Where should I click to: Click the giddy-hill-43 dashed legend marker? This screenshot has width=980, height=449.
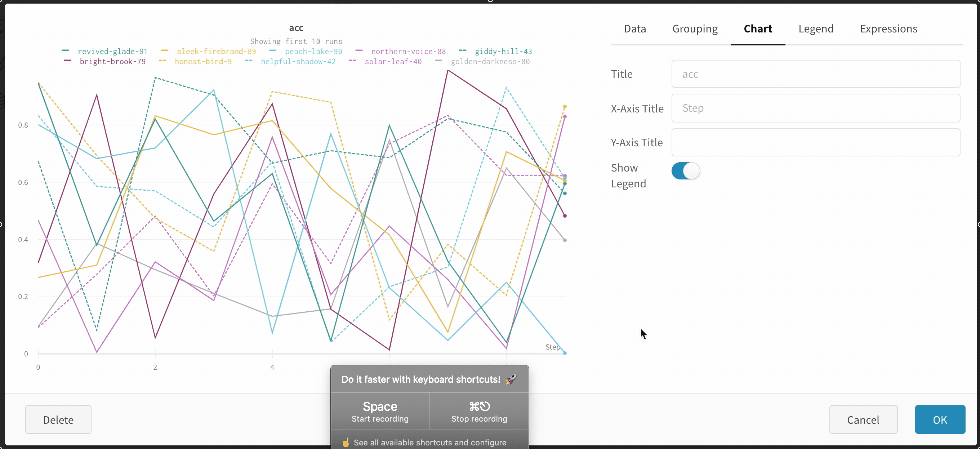point(463,50)
